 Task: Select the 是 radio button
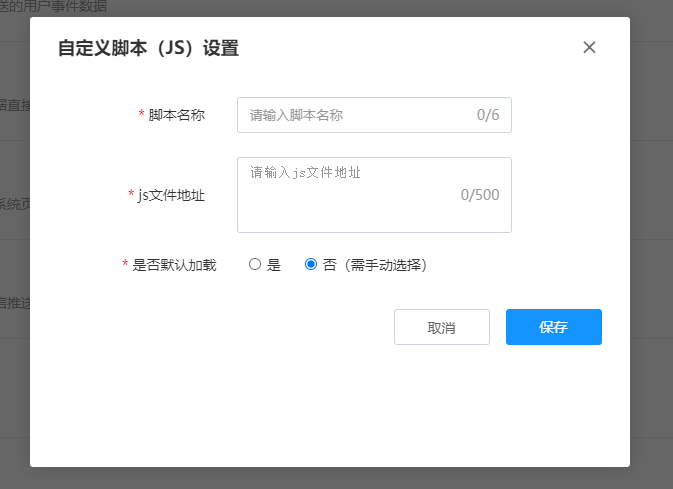click(x=255, y=265)
